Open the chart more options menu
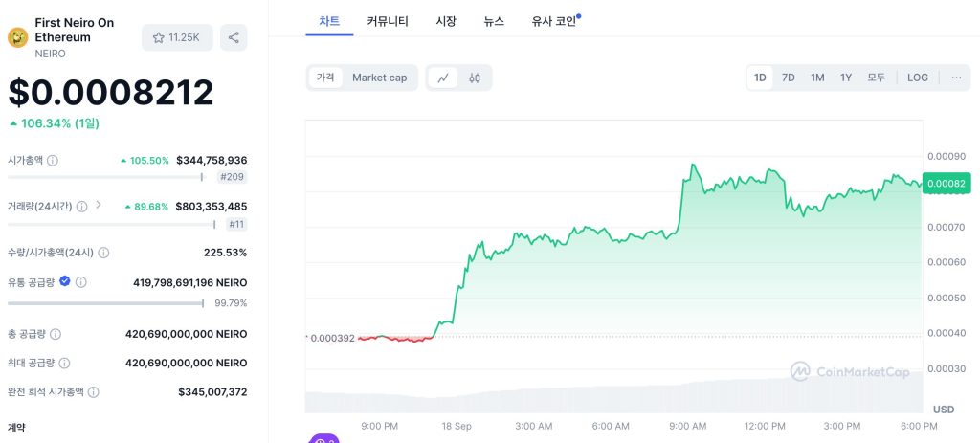Image resolution: width=980 pixels, height=443 pixels. pyautogui.click(x=956, y=78)
